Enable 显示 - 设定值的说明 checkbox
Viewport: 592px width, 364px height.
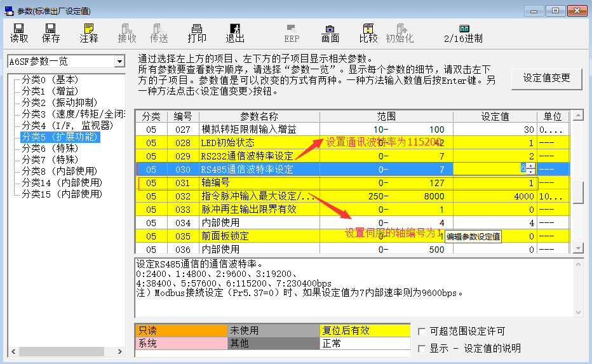pyautogui.click(x=422, y=349)
